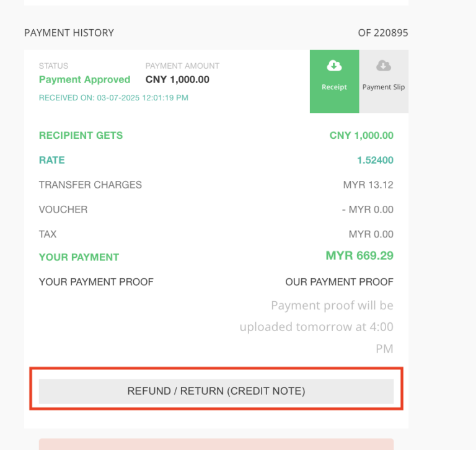Click the Transfer Charges MYR 13.12 value

[368, 185]
